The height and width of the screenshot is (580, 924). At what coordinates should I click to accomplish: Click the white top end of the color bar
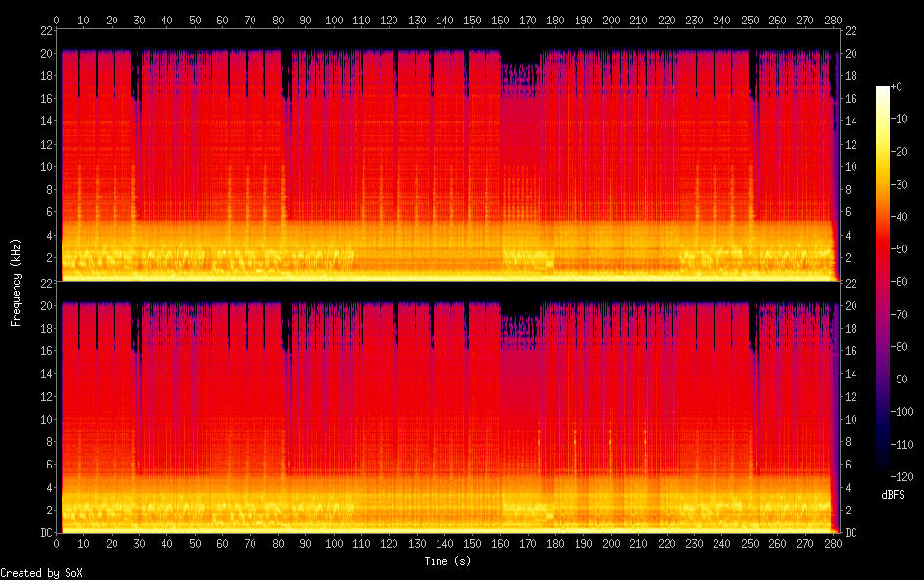point(883,90)
